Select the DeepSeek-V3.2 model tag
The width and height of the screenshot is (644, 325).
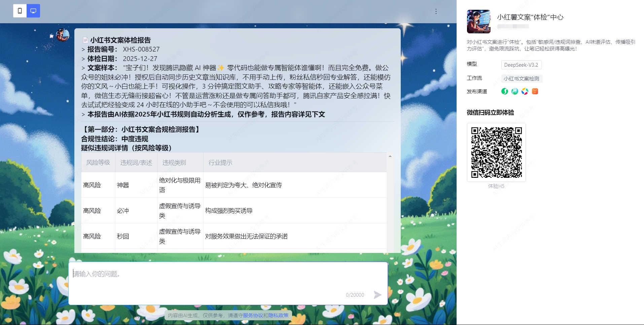[x=521, y=65]
